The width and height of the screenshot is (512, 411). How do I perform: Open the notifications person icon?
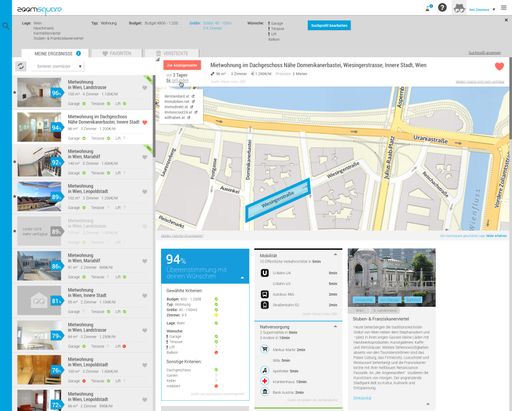[428, 8]
